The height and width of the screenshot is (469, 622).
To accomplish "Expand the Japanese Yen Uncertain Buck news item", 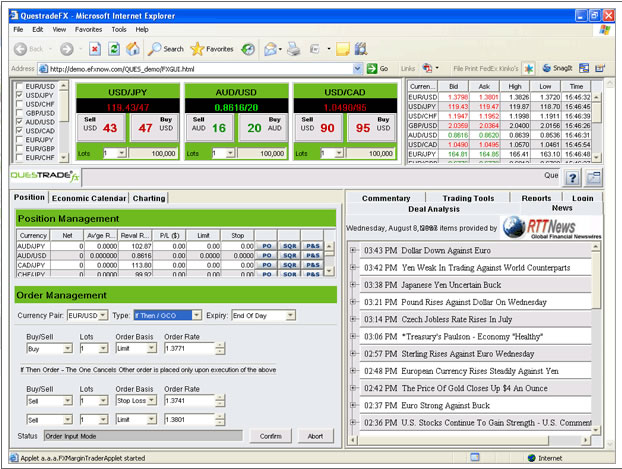I will click(353, 284).
